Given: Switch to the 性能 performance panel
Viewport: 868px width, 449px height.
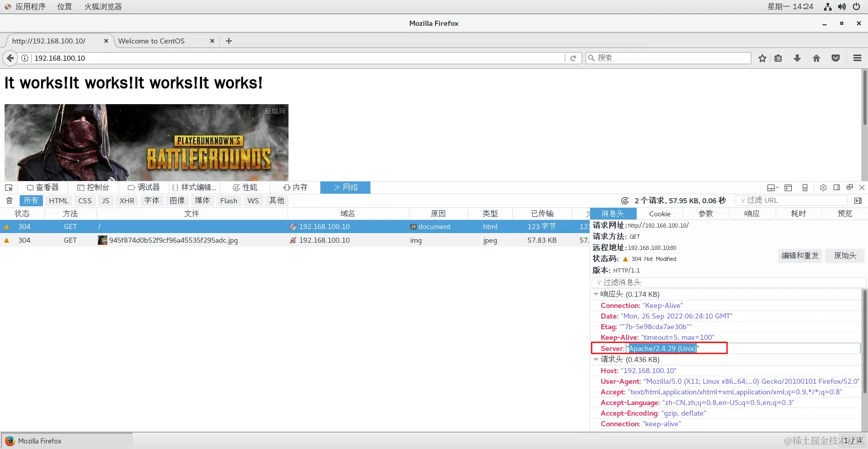Looking at the screenshot, I should pyautogui.click(x=245, y=188).
